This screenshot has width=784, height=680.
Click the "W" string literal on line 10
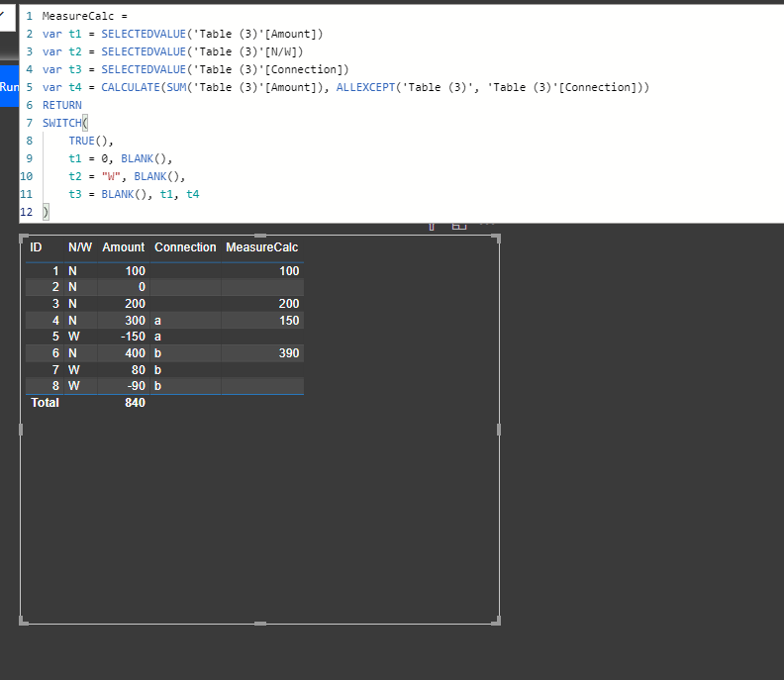pyautogui.click(x=111, y=176)
